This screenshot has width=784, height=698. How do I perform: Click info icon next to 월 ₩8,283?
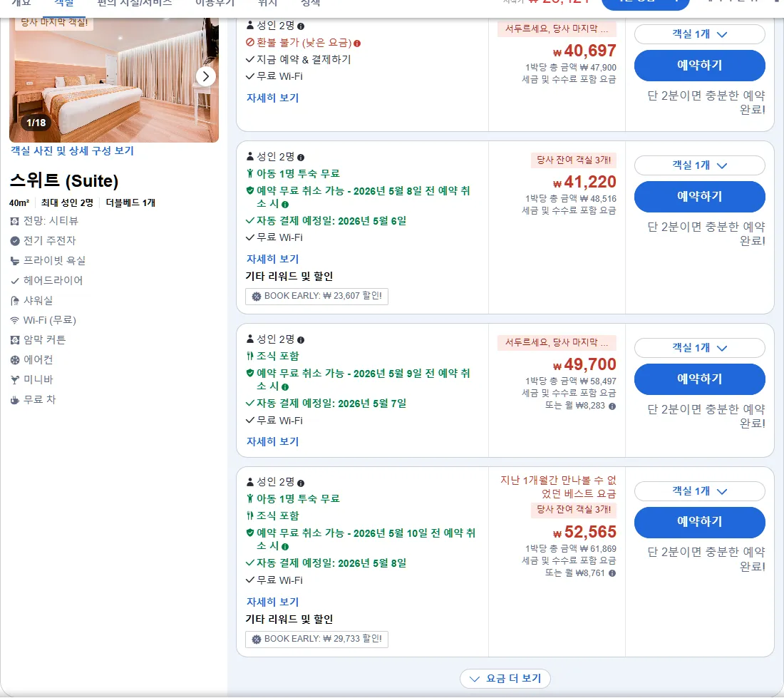click(x=612, y=406)
